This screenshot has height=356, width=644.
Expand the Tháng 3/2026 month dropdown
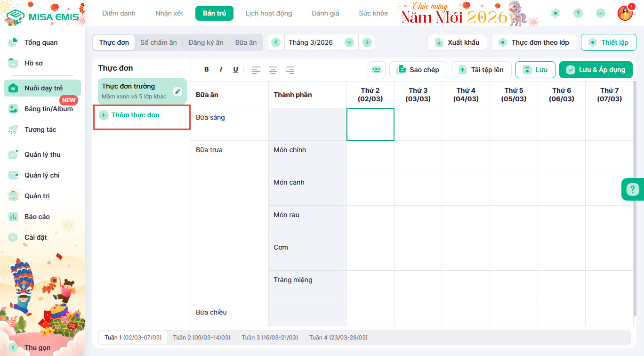(x=349, y=42)
